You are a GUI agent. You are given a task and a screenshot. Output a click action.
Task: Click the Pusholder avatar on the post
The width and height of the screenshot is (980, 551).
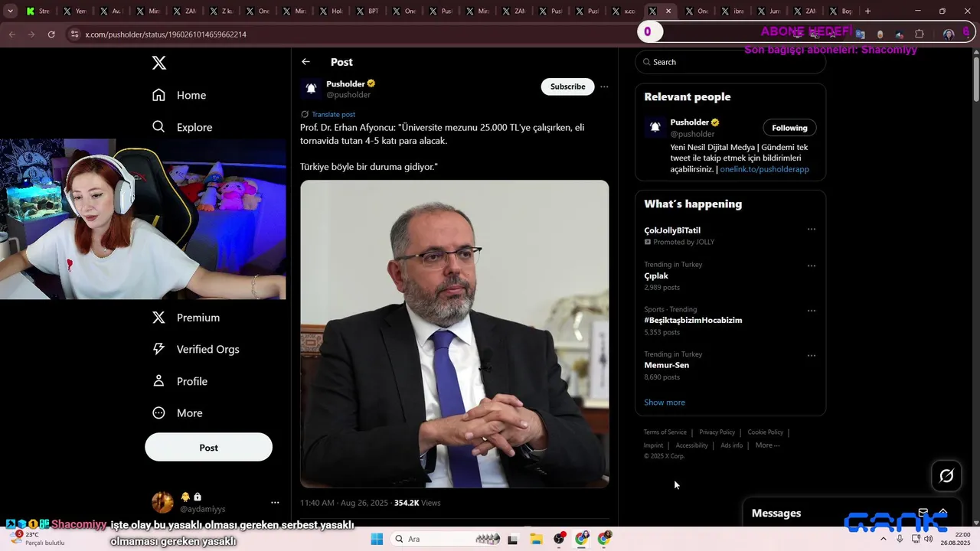(311, 89)
